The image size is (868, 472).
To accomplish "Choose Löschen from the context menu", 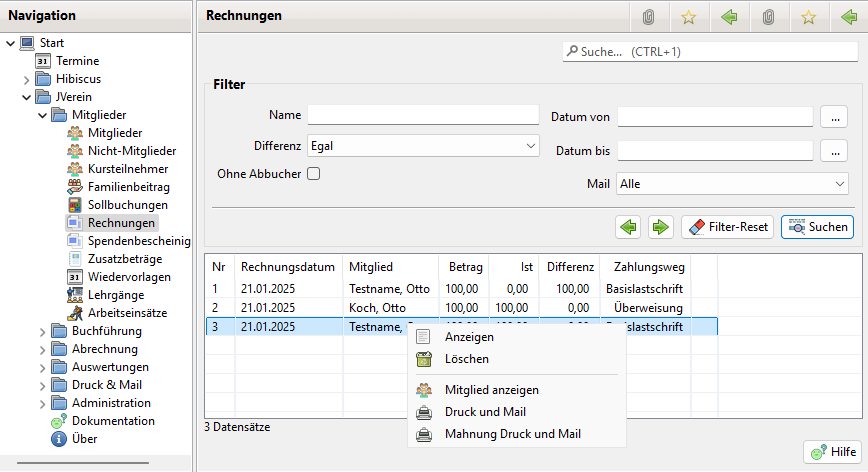I will pyautogui.click(x=466, y=359).
